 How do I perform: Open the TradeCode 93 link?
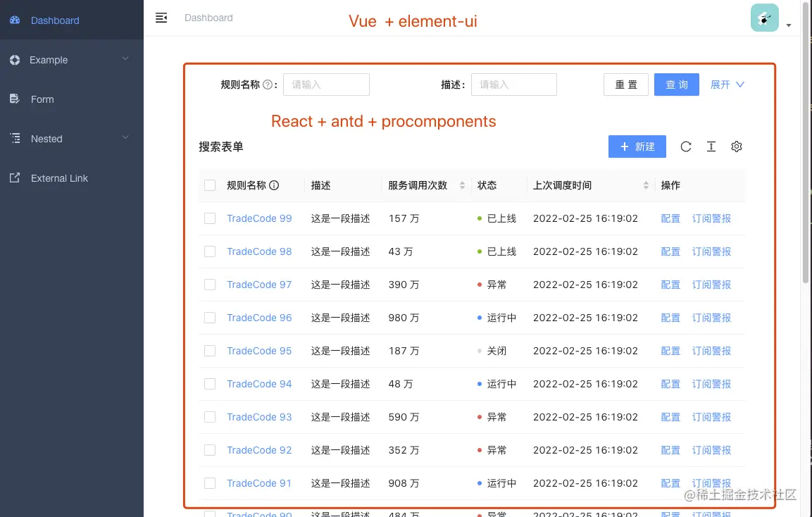[x=259, y=417]
